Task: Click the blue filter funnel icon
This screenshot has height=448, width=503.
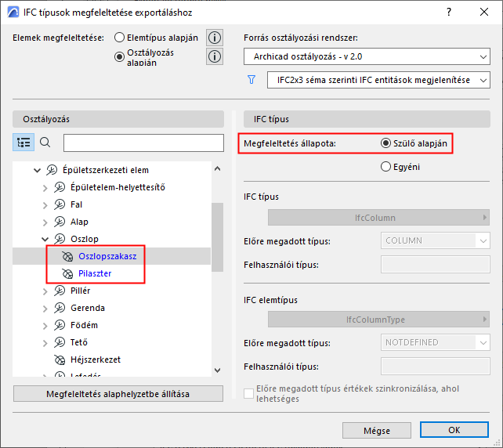Action: point(251,80)
